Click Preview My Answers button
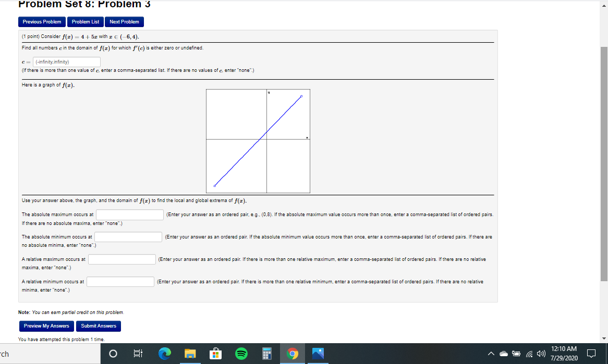608x364 pixels. [x=46, y=326]
